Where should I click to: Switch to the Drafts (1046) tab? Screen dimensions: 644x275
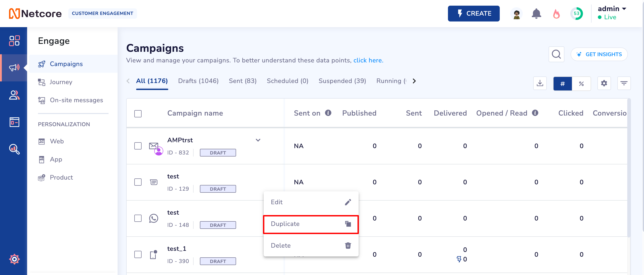[x=198, y=81]
